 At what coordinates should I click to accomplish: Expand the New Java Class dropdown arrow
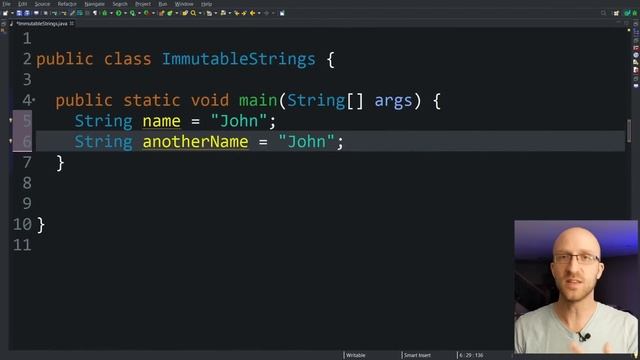176,13
